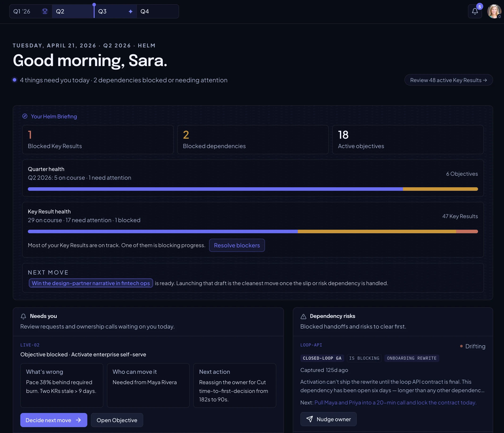This screenshot has width=504, height=433.
Task: Click the LOOP-API dependency code
Action: point(311,345)
